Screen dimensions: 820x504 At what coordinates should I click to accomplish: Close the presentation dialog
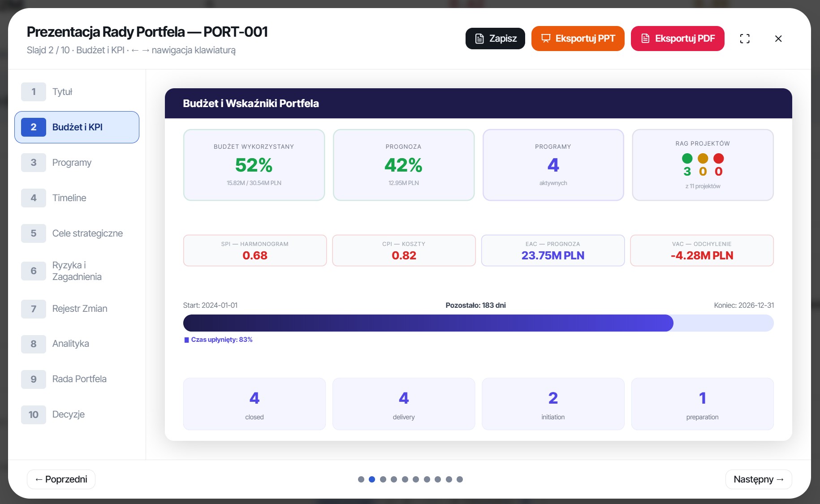coord(778,39)
